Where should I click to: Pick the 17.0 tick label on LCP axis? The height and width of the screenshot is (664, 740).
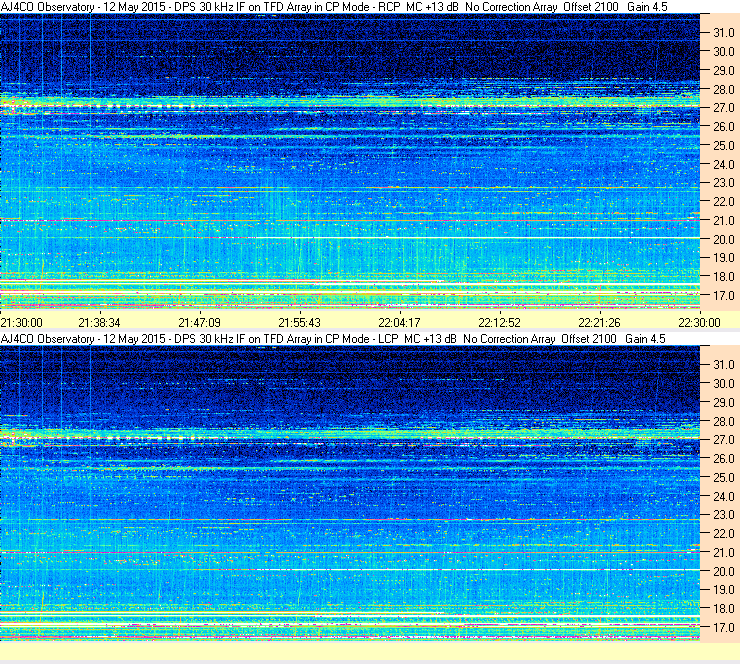click(723, 628)
